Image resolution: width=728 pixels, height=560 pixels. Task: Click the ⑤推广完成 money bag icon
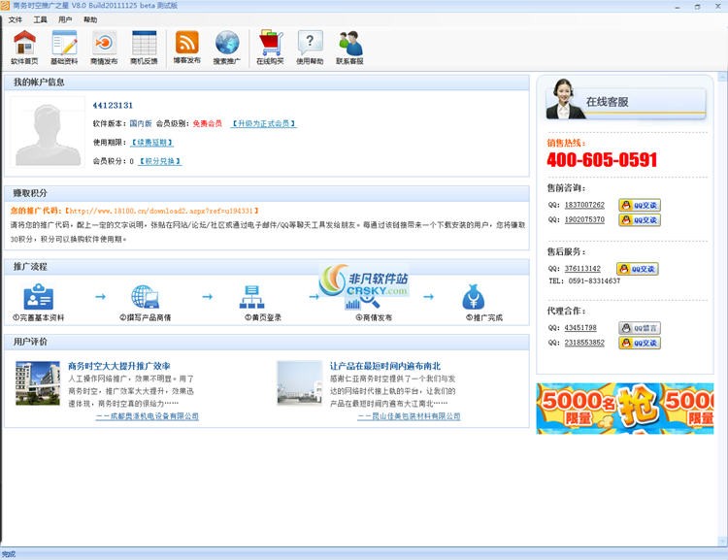[473, 297]
